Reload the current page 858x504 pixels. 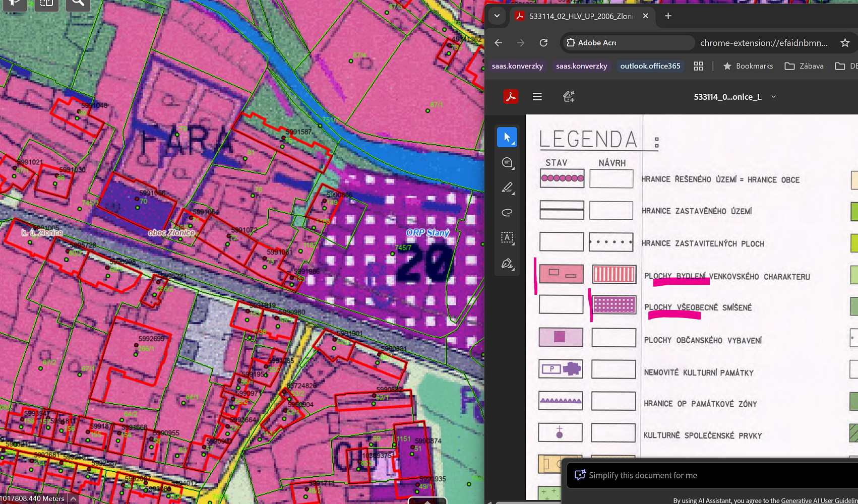(x=543, y=43)
